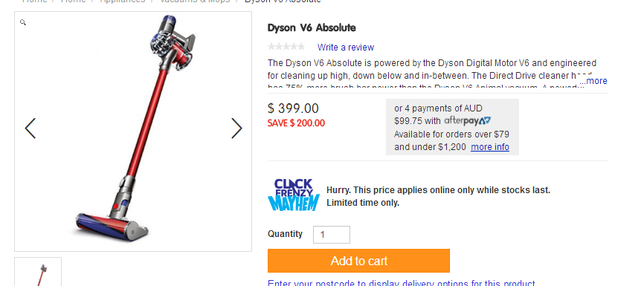Focus the Quantity input field
This screenshot has height=286, width=644.
point(332,235)
